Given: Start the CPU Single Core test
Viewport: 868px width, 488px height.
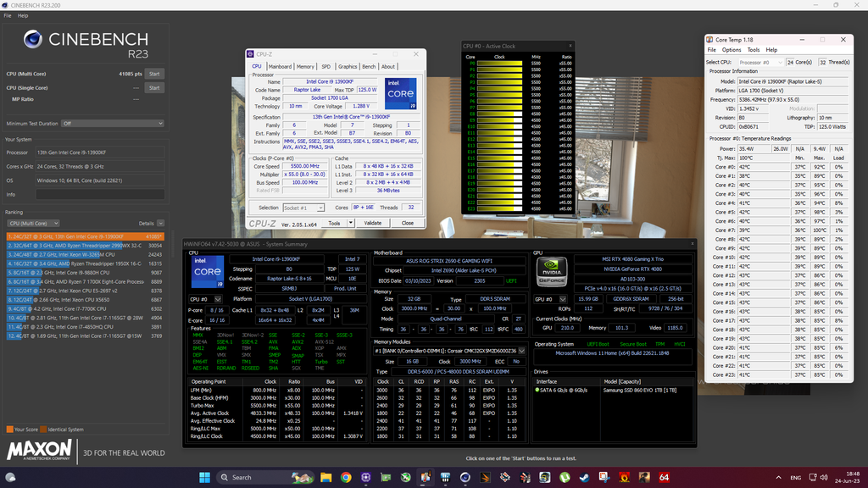Looking at the screenshot, I should click(154, 87).
